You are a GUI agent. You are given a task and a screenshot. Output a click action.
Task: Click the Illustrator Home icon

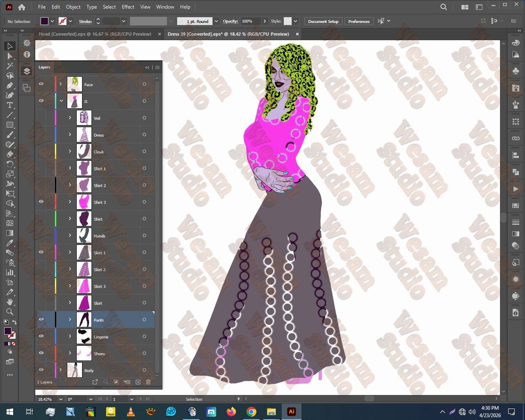pyautogui.click(x=22, y=7)
